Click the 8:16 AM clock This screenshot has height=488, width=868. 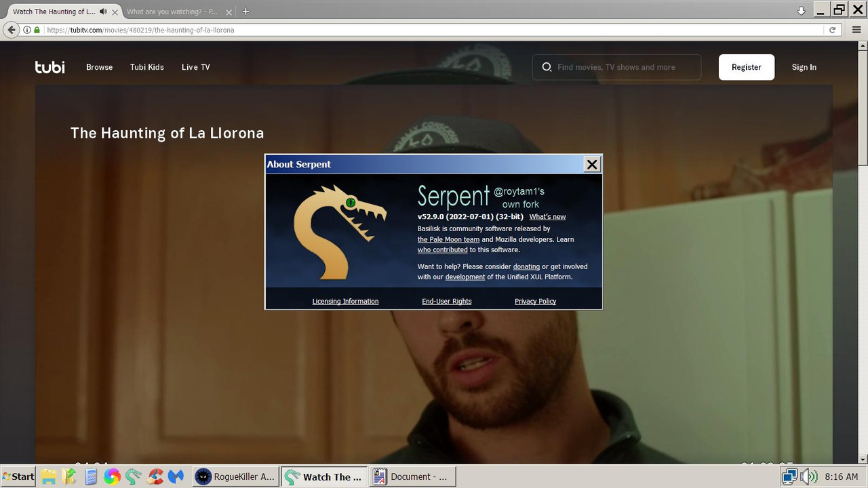pyautogui.click(x=841, y=476)
